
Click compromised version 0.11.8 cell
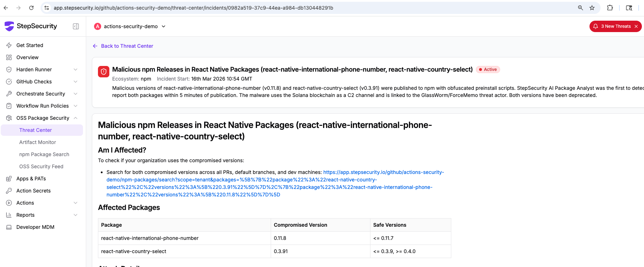[321, 238]
